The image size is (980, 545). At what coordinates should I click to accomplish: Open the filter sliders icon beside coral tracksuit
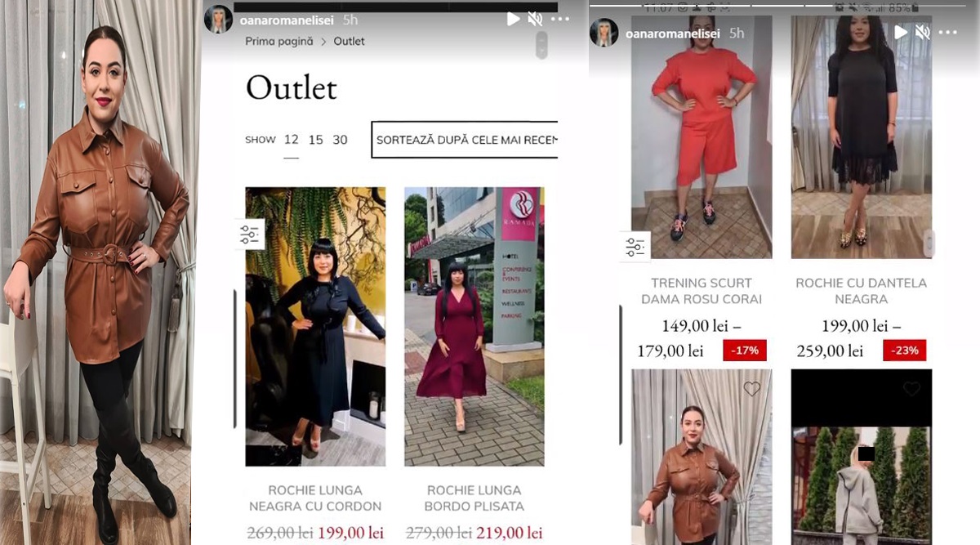click(635, 248)
